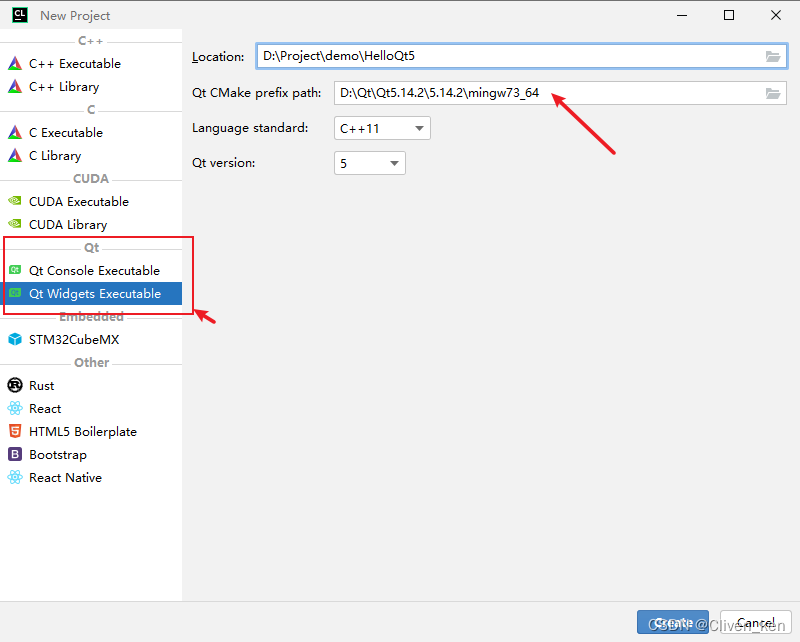This screenshot has width=800, height=642.
Task: Click the Create button
Action: pos(672,622)
